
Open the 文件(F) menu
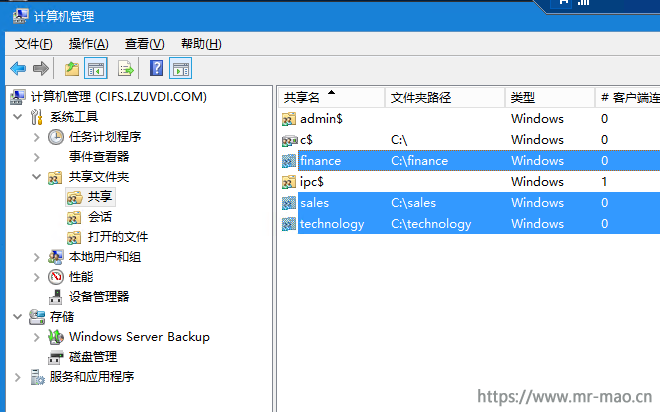tap(34, 44)
